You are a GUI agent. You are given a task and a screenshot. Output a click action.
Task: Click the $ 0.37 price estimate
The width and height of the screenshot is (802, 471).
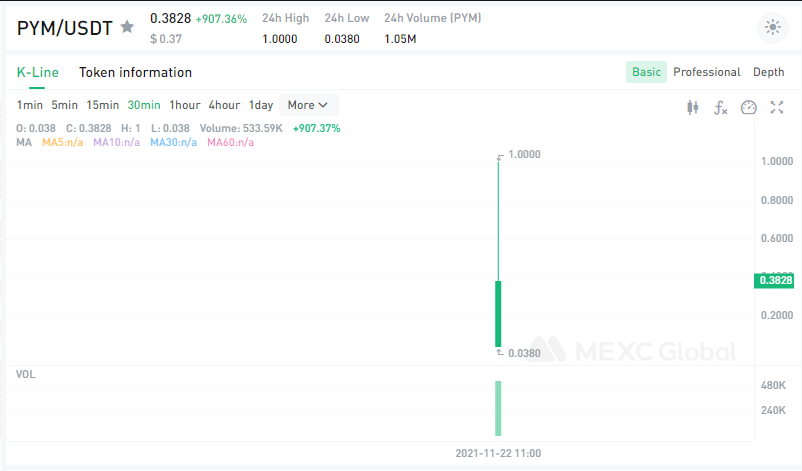(166, 39)
